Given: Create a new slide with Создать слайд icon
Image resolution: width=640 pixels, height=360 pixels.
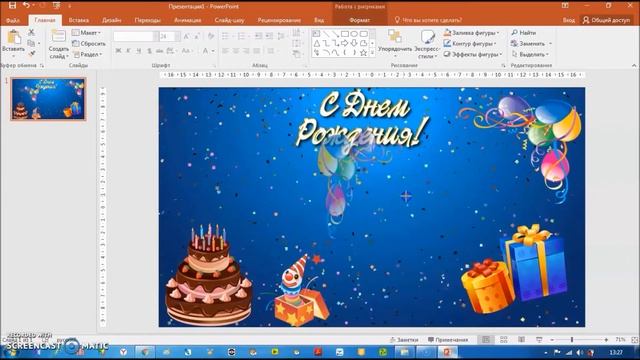Looking at the screenshot, I should click(x=59, y=37).
